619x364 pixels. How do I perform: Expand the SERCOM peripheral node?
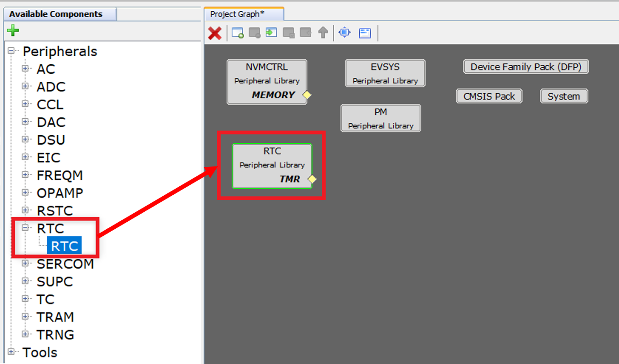tap(25, 264)
